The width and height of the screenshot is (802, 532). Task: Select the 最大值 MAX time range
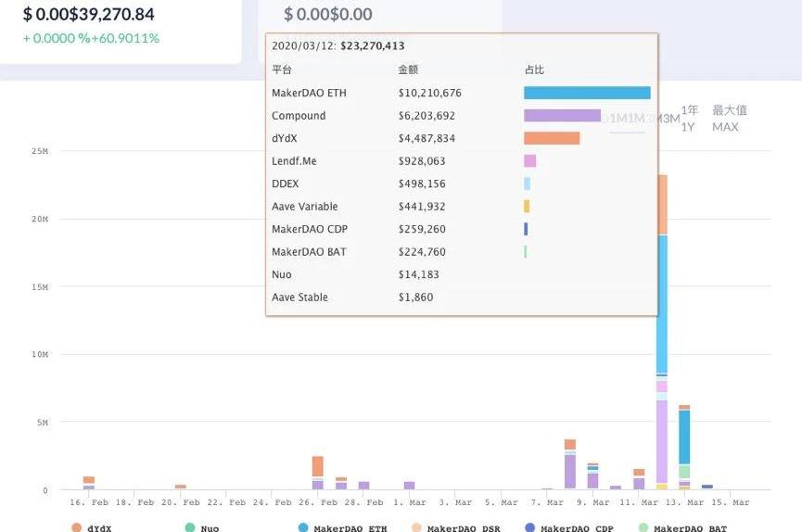(730, 118)
